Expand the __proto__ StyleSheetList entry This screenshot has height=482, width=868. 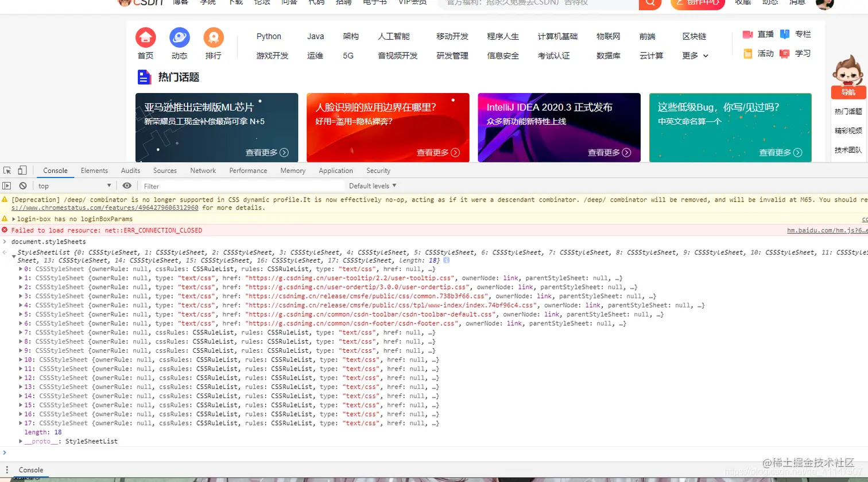[21, 441]
